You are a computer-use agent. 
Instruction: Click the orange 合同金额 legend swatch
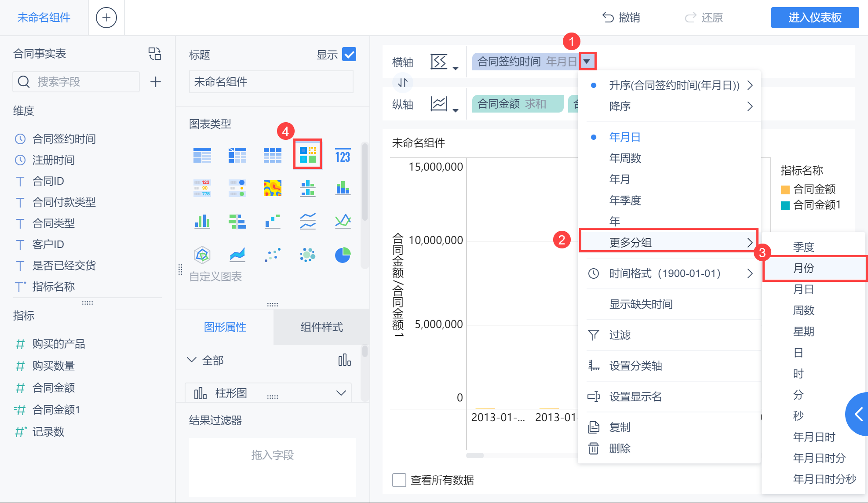coord(785,190)
